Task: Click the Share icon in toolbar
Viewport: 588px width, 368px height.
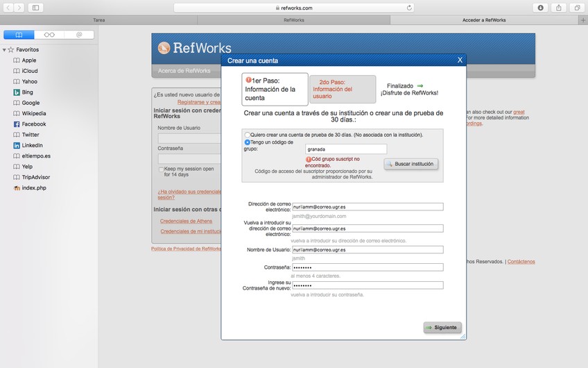Action: point(559,8)
